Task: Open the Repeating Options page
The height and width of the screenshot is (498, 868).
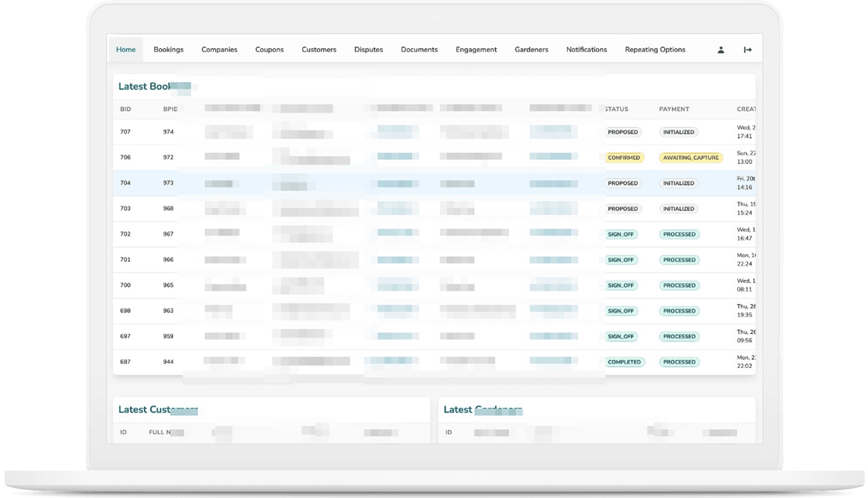Action: pyautogui.click(x=655, y=50)
